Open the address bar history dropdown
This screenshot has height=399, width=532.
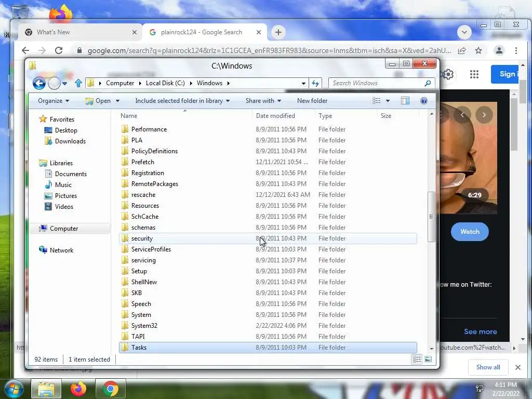(303, 84)
